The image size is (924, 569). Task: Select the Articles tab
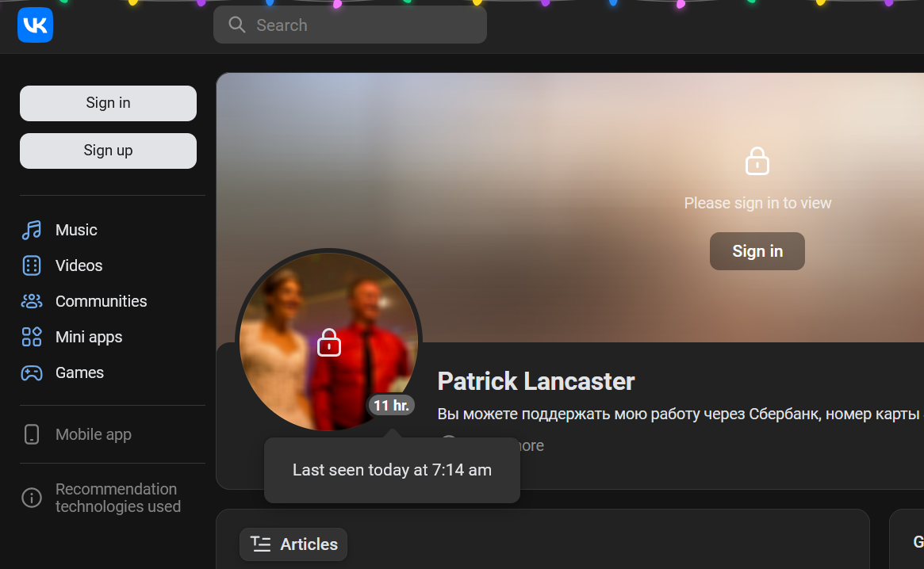(293, 544)
